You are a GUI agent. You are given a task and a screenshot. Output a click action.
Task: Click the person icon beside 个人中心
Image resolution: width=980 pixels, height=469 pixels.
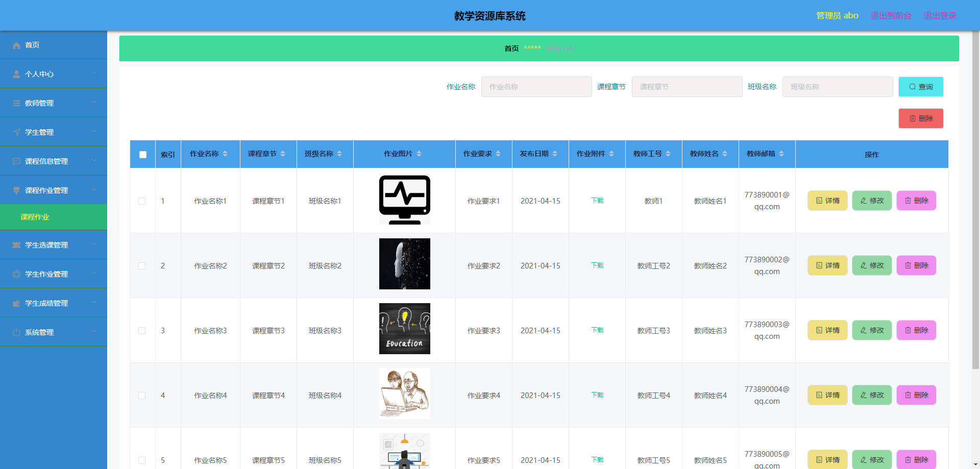click(x=16, y=75)
